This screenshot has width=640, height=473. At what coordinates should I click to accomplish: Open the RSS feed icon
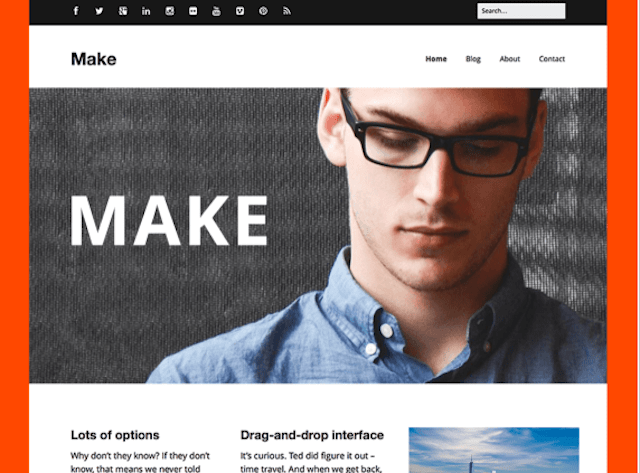(x=287, y=11)
